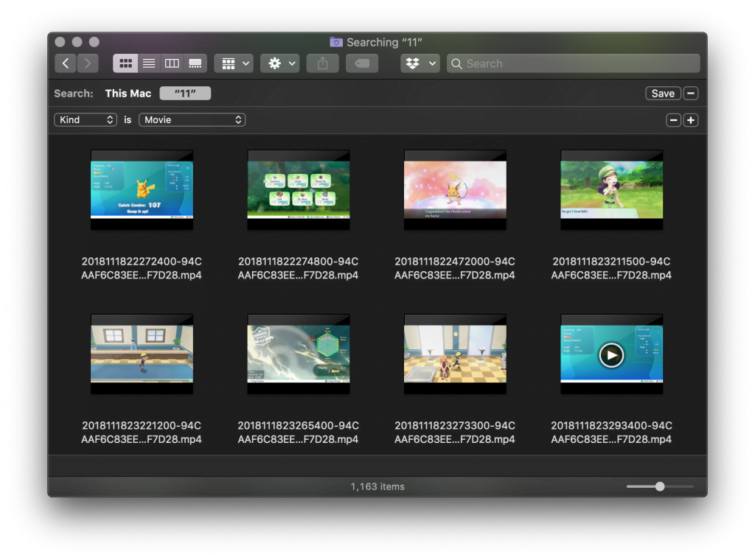Click into the Search field
755x560 pixels.
574,63
